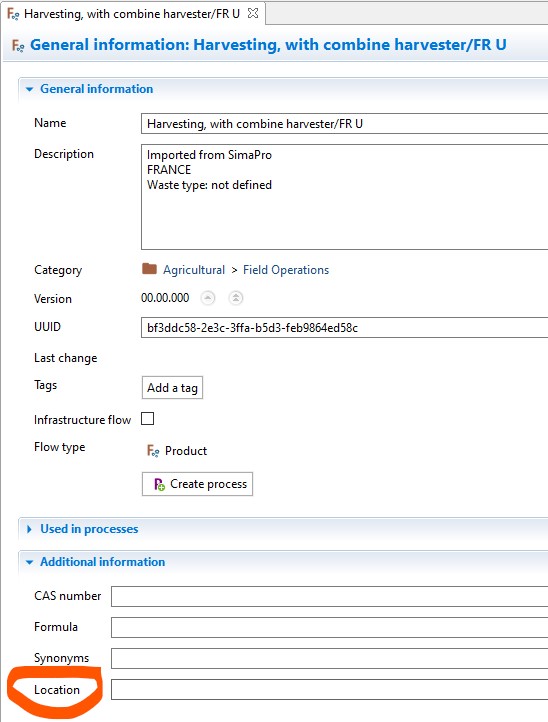
Task: Click the minor version increment arrow
Action: coord(208,298)
